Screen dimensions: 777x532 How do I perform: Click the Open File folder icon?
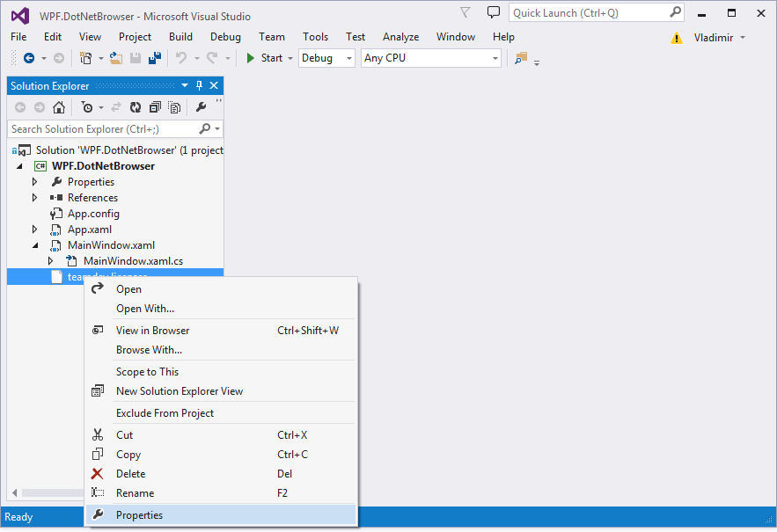pos(116,58)
